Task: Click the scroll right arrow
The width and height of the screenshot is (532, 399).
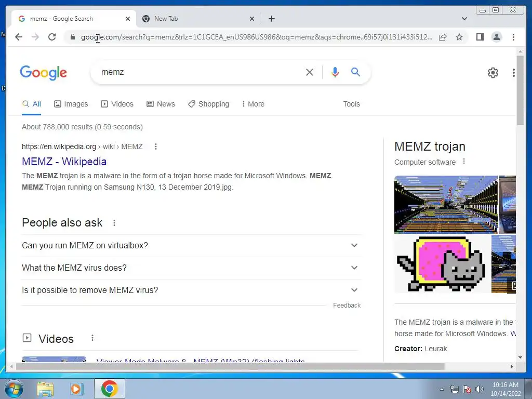Action: (512, 366)
